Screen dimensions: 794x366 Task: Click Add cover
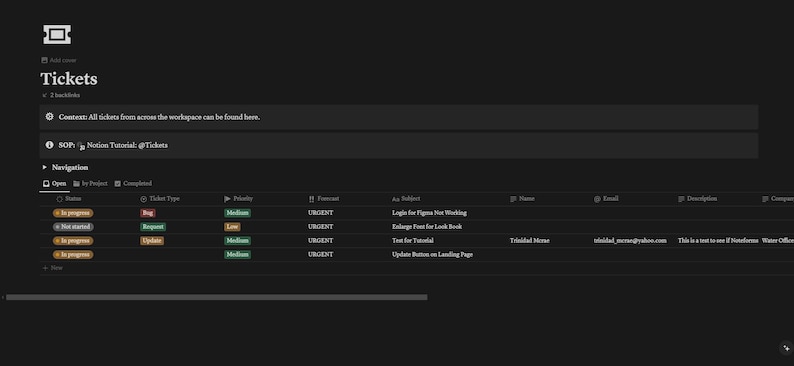[x=59, y=60]
